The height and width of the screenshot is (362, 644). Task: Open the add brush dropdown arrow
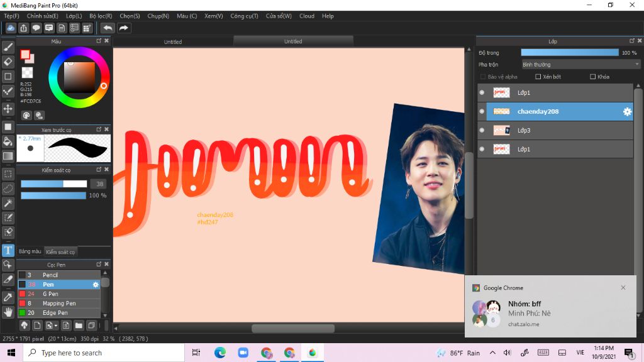click(56, 326)
